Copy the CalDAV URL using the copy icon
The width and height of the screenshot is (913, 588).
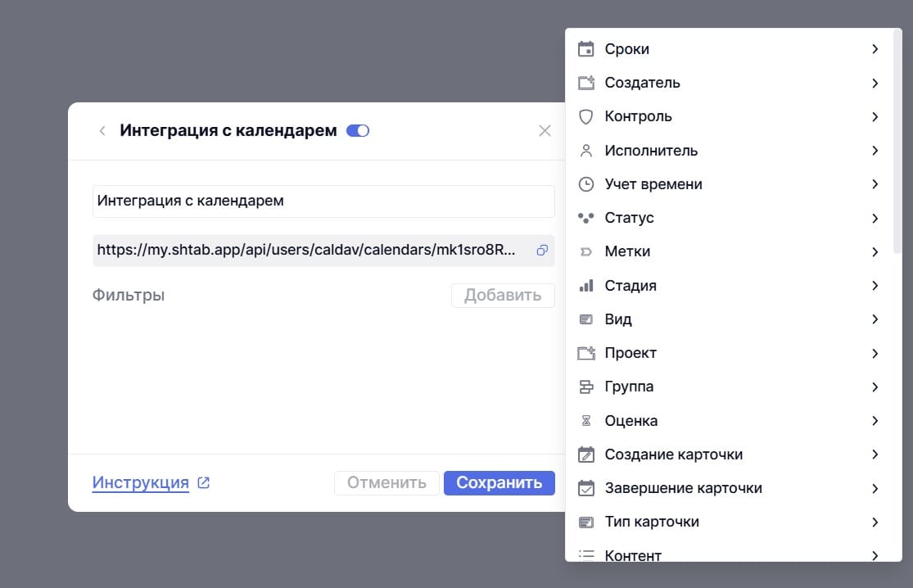click(x=541, y=251)
